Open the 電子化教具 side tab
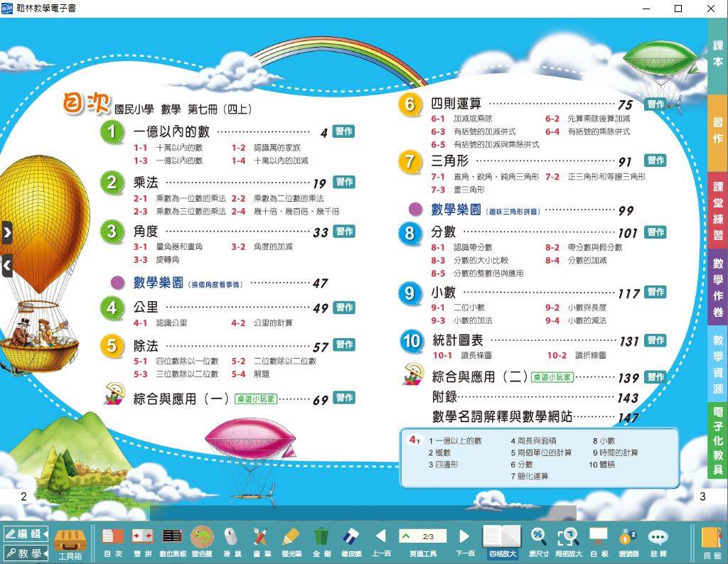 [x=718, y=440]
